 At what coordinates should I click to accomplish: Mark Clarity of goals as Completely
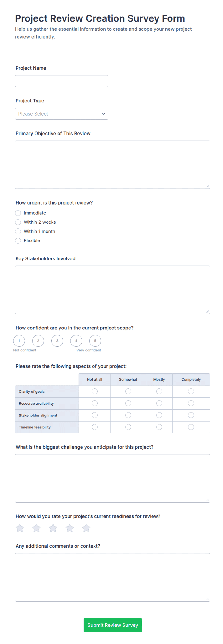191,392
